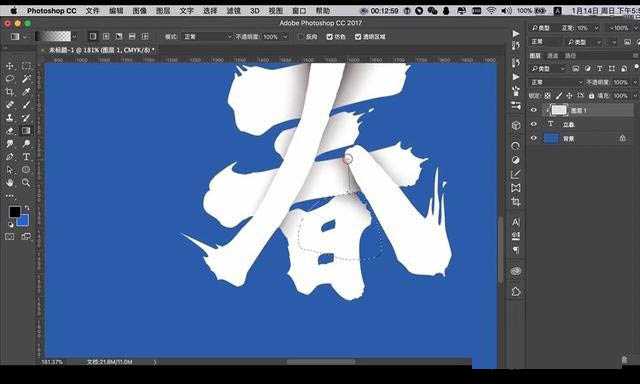640x384 pixels.
Task: Open the Photoshop CC application menu
Action: (51, 11)
